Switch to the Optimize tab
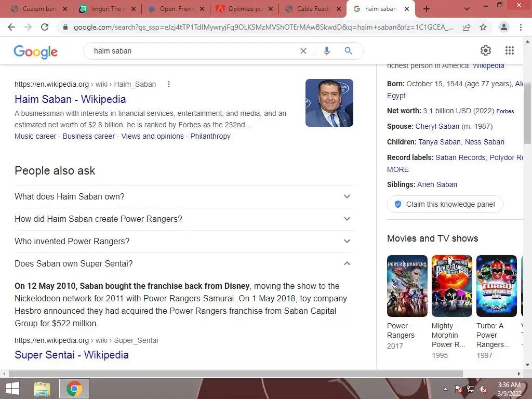Viewport: 532px width, 399px height. 245,9
